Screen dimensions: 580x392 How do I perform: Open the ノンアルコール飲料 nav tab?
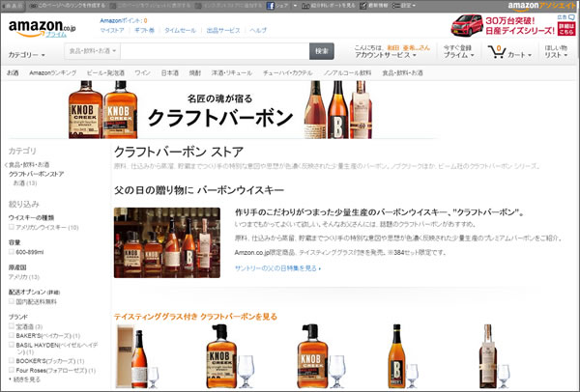tap(347, 72)
